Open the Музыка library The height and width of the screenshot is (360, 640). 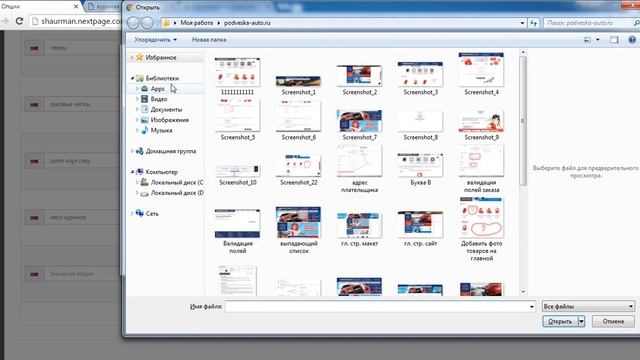click(x=161, y=131)
